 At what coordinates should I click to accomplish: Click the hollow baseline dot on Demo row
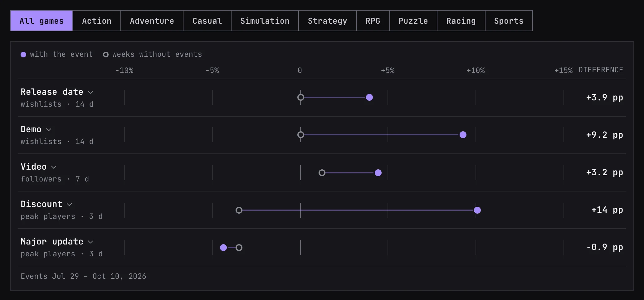coord(301,135)
